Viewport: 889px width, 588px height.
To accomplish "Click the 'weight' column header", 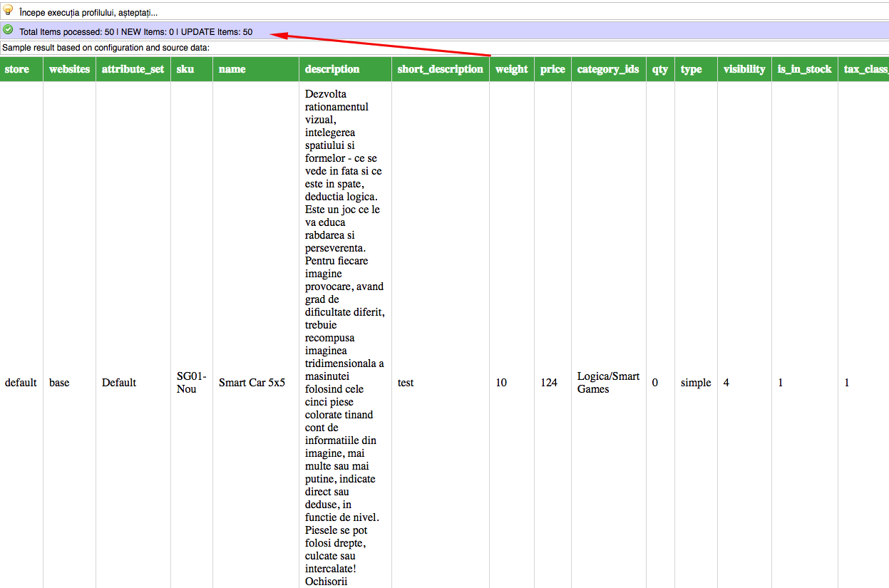I will (x=512, y=69).
